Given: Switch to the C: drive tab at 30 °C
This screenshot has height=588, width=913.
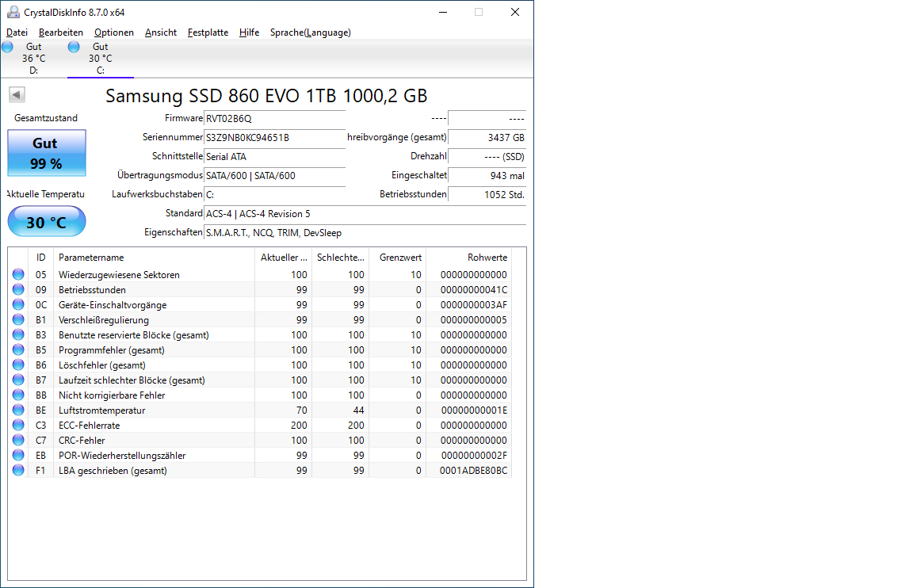Looking at the screenshot, I should pos(100,58).
